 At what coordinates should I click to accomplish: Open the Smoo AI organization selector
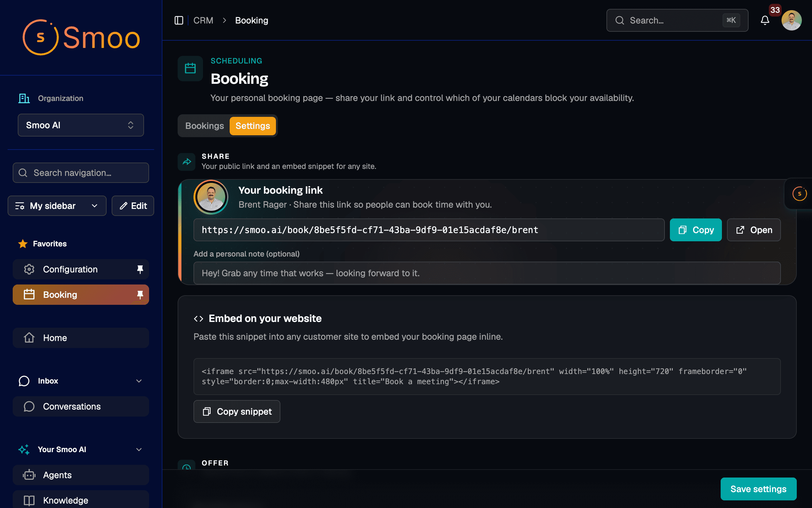81,125
